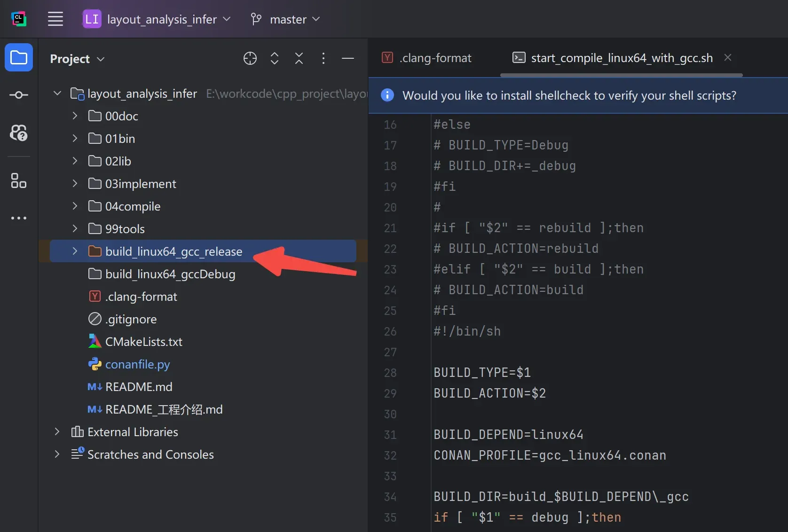Collapse the layout_analysis_infer root node
788x532 pixels.
(x=57, y=93)
